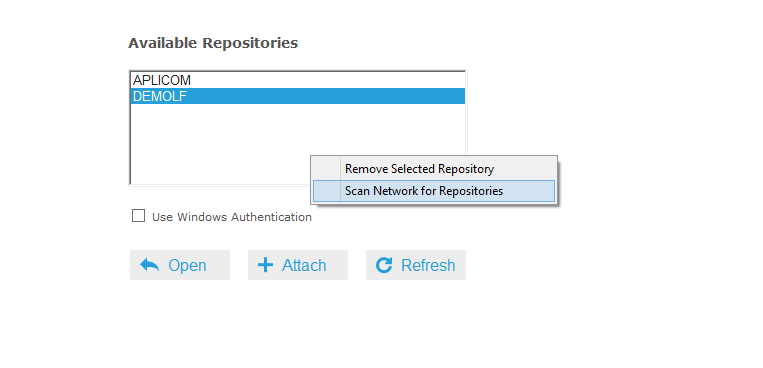The width and height of the screenshot is (763, 368).
Task: Click the curved arrow icon on Open
Action: coord(149,265)
